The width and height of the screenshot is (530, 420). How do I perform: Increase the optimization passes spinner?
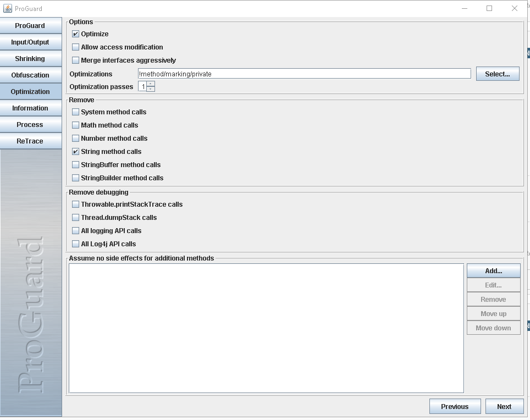pyautogui.click(x=151, y=84)
